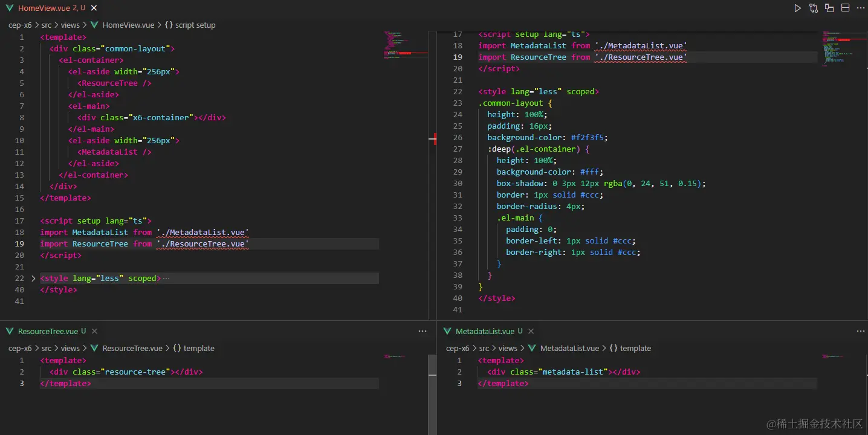Click './ResourceTree.vue' import path in the left editor
Image resolution: width=868 pixels, height=435 pixels.
(202, 244)
